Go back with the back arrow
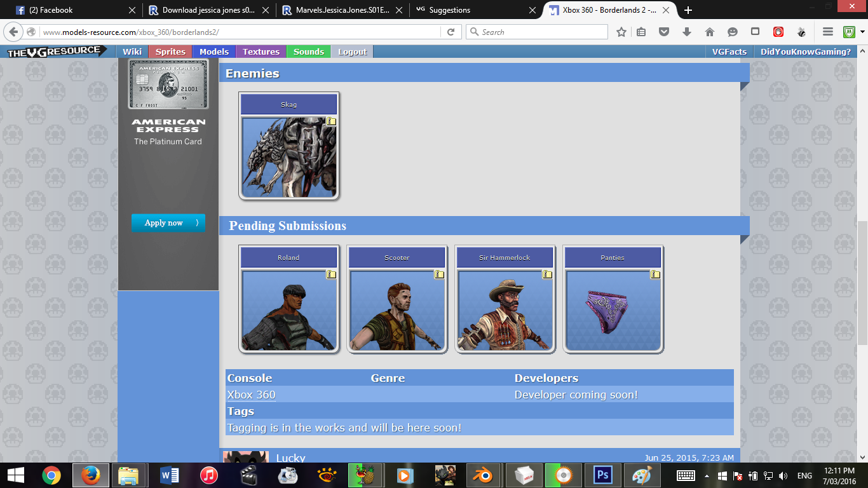The image size is (868, 488). click(x=14, y=32)
